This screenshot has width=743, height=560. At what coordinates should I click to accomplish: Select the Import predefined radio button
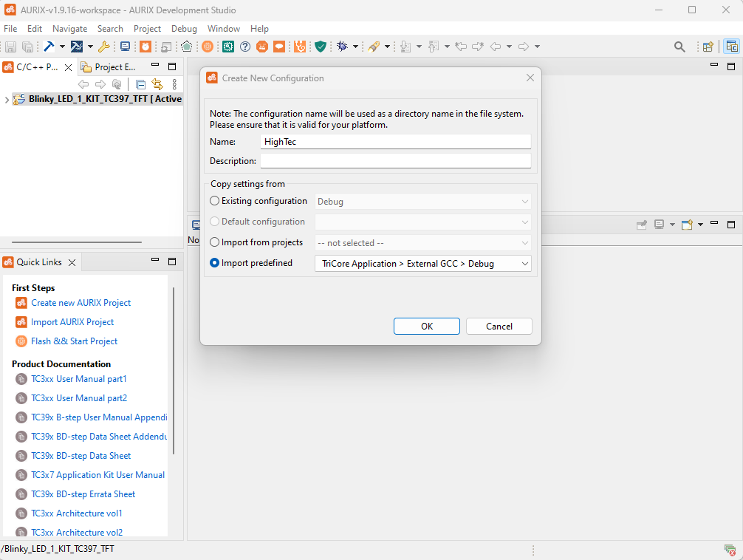(215, 263)
